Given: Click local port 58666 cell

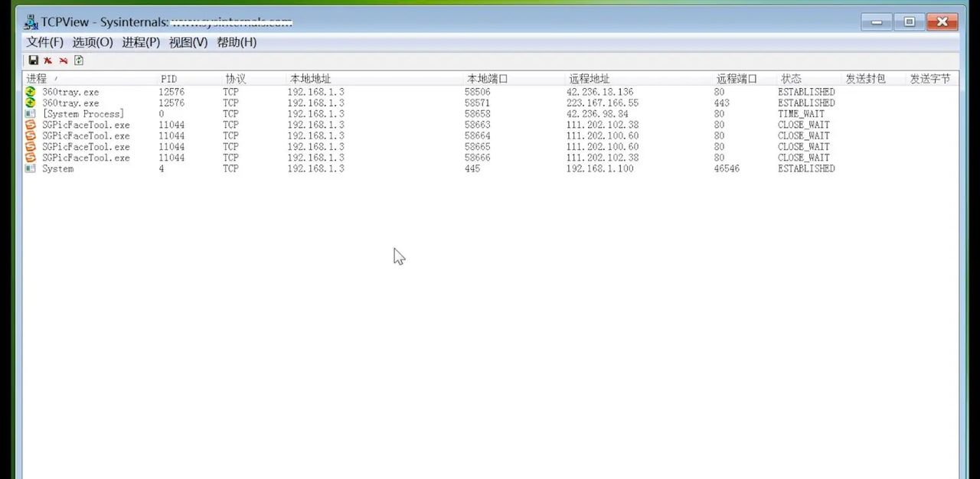Looking at the screenshot, I should tap(477, 158).
